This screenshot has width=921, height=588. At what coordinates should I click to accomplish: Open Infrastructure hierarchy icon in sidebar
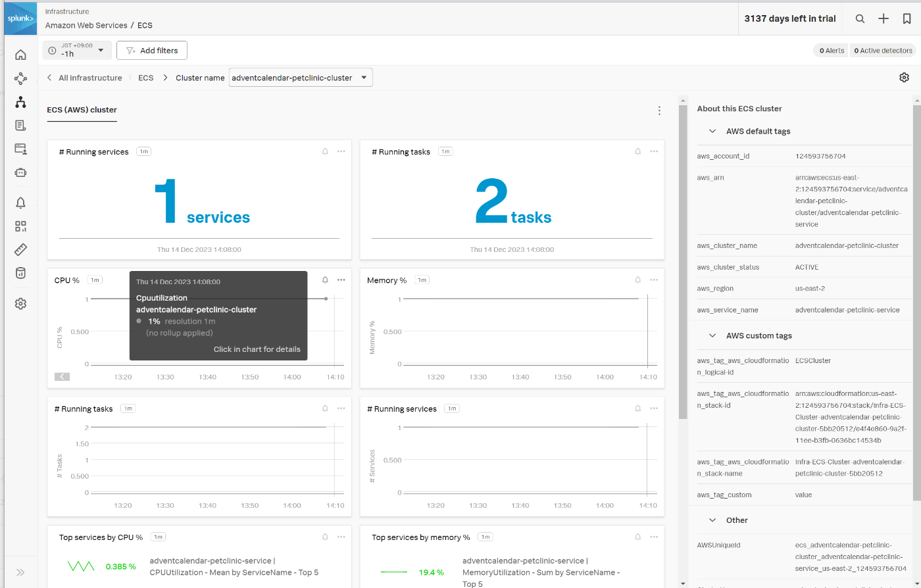[20, 102]
